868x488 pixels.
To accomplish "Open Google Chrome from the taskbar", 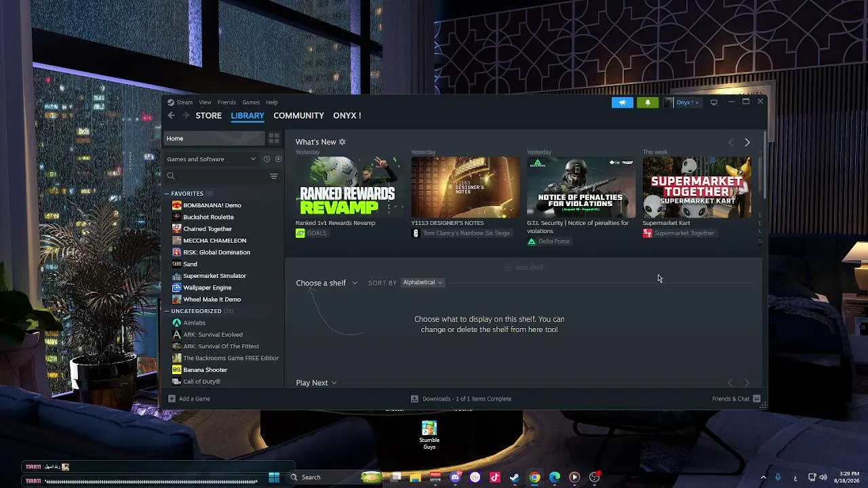I will click(x=535, y=477).
